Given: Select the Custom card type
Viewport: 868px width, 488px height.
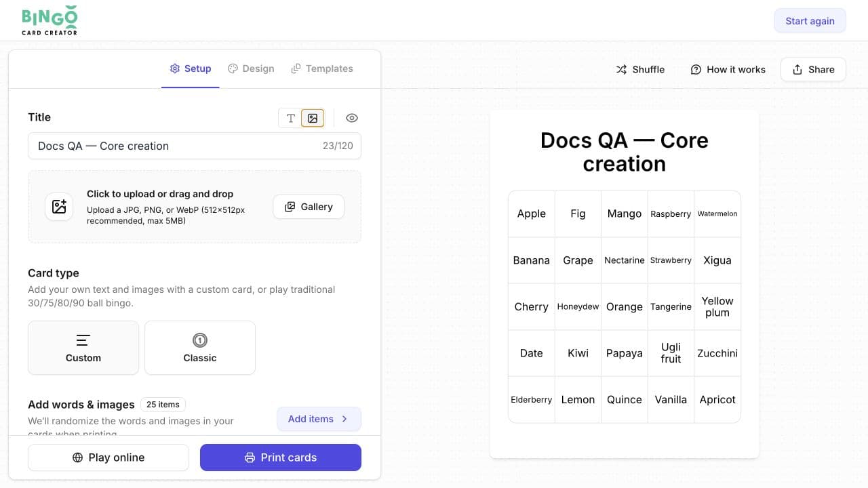Looking at the screenshot, I should 83,348.
